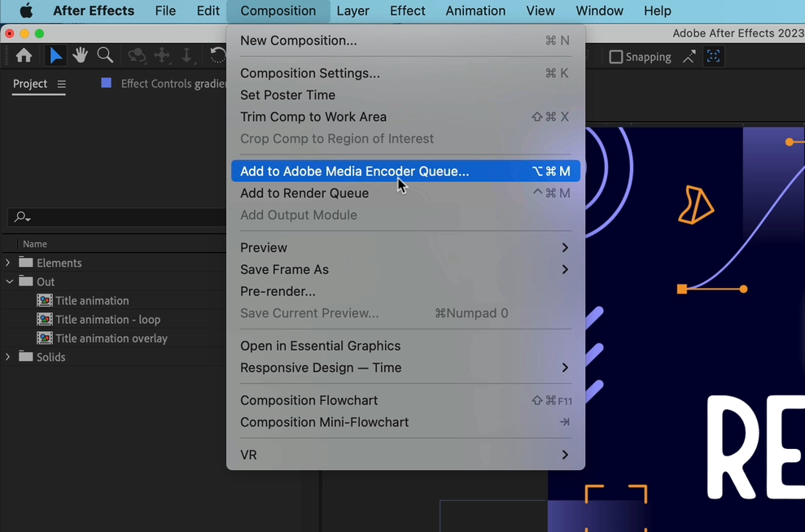
Task: Click the Project panel search field
Action: tap(114, 216)
